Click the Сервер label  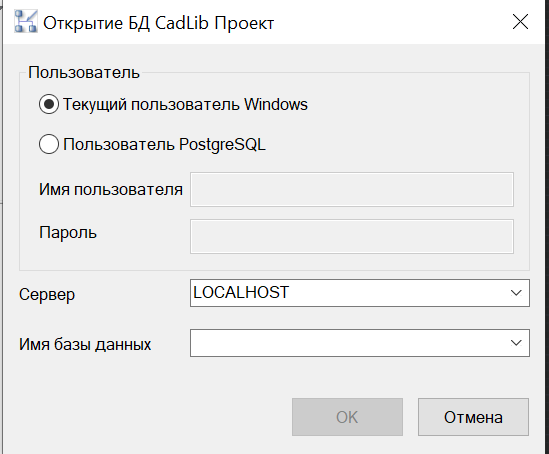47,295
